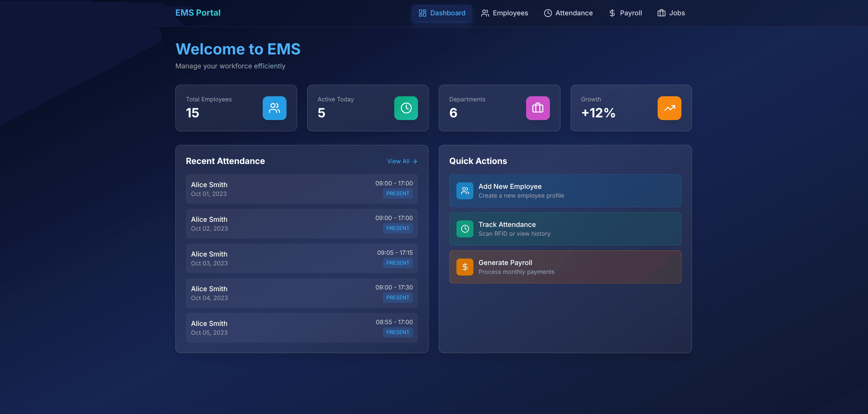
Task: Open the Payroll menu item
Action: (x=624, y=13)
